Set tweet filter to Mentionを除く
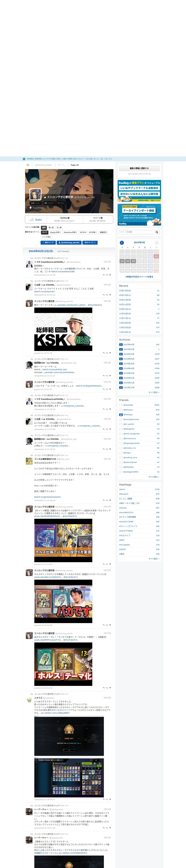 (x=70, y=232)
